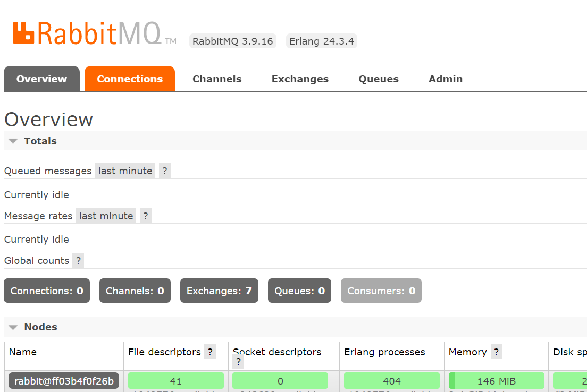Open node rabbit@ff03b4f0f26b details

pos(64,381)
